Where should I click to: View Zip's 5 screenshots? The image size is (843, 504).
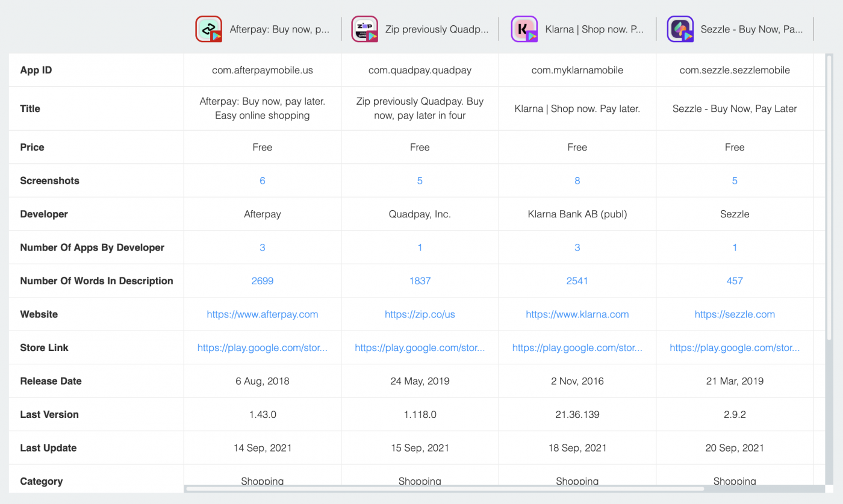(420, 180)
